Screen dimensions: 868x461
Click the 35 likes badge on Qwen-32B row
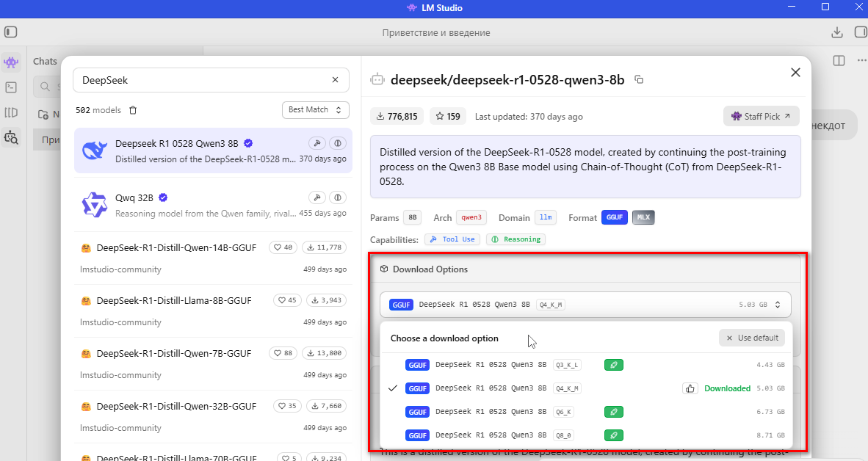[286, 406]
